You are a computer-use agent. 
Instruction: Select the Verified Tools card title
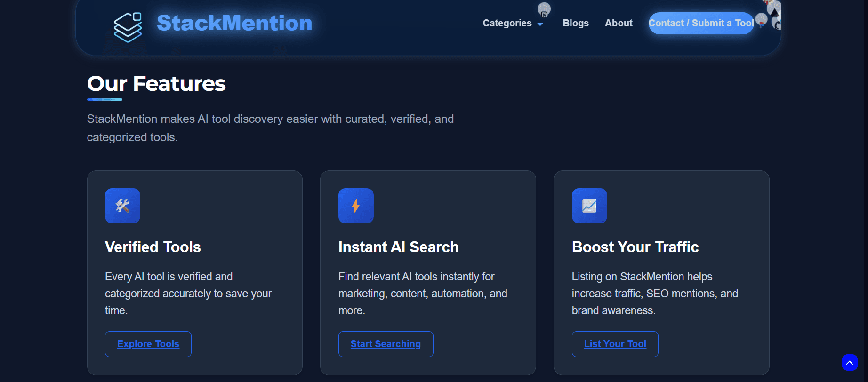153,247
